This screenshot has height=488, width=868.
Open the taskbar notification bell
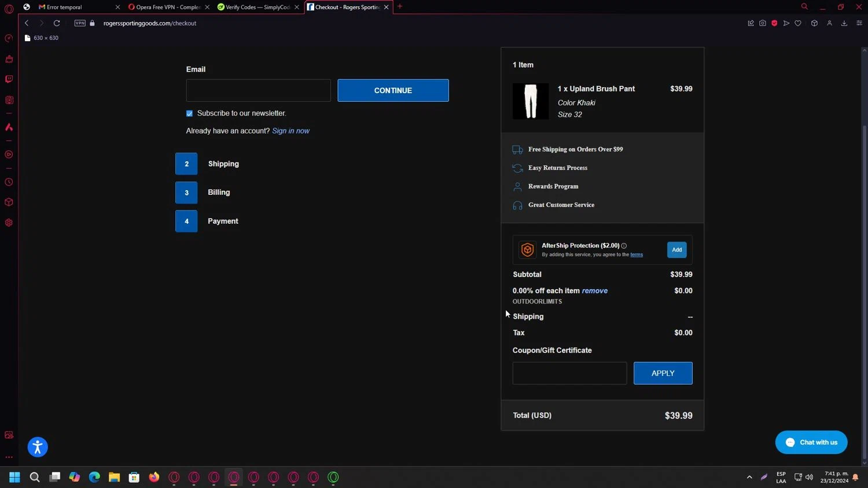(x=855, y=477)
